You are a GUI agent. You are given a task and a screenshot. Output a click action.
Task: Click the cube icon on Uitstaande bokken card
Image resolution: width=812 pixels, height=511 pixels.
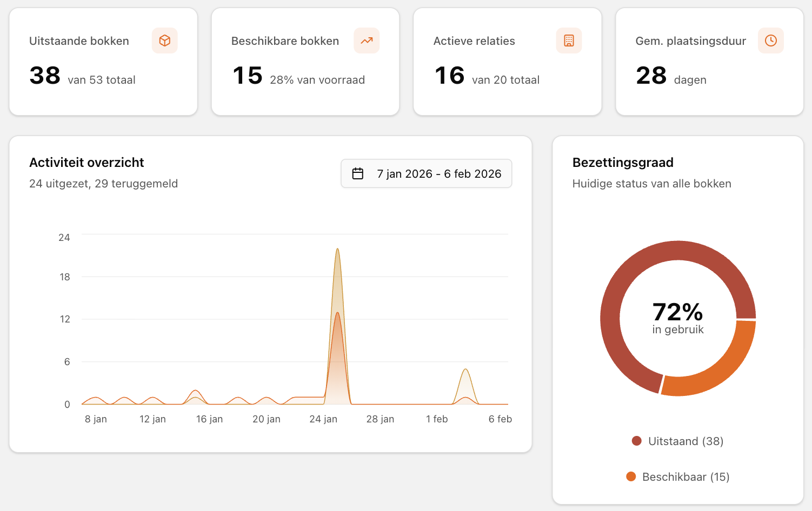pos(165,41)
